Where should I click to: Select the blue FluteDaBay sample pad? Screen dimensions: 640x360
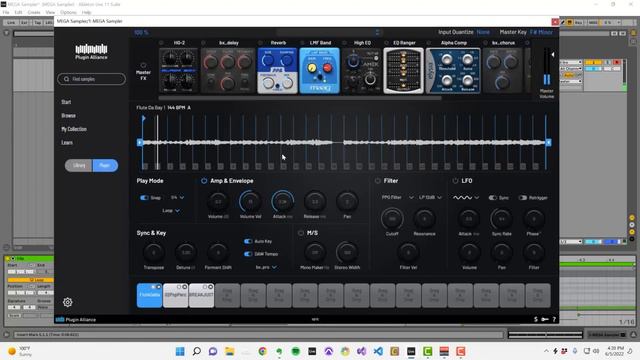pyautogui.click(x=149, y=295)
